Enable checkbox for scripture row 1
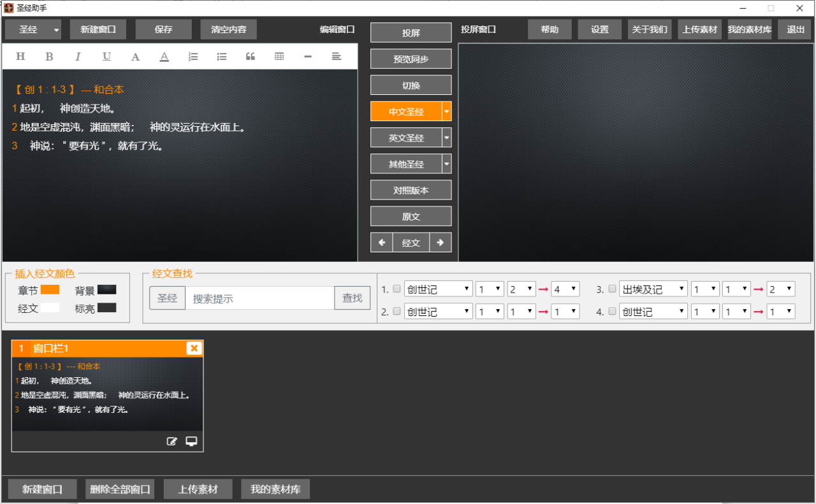Image resolution: width=816 pixels, height=504 pixels. [397, 289]
